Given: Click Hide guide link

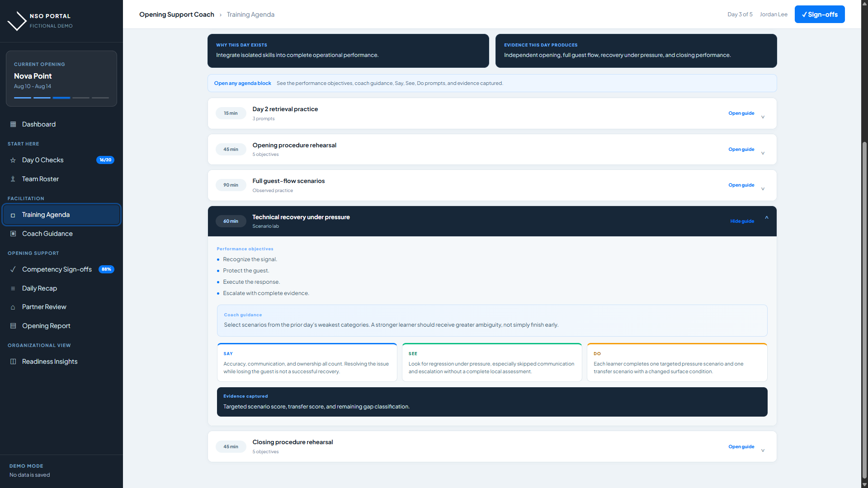Looking at the screenshot, I should [x=742, y=221].
